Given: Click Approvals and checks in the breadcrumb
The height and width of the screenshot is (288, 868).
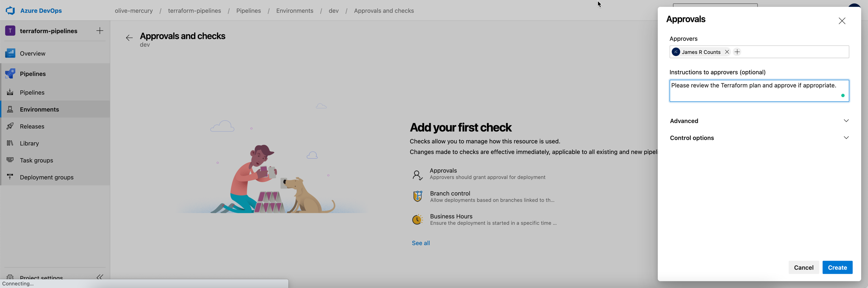Looking at the screenshot, I should (384, 11).
